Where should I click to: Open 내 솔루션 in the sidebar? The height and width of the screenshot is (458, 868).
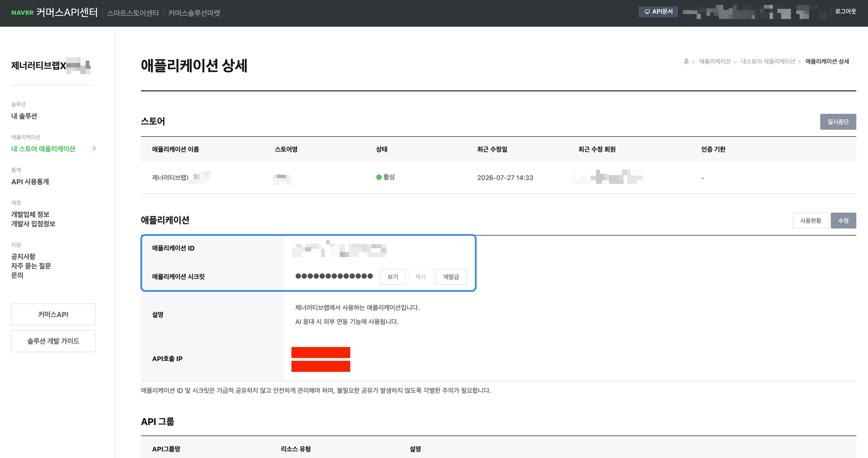pos(24,116)
